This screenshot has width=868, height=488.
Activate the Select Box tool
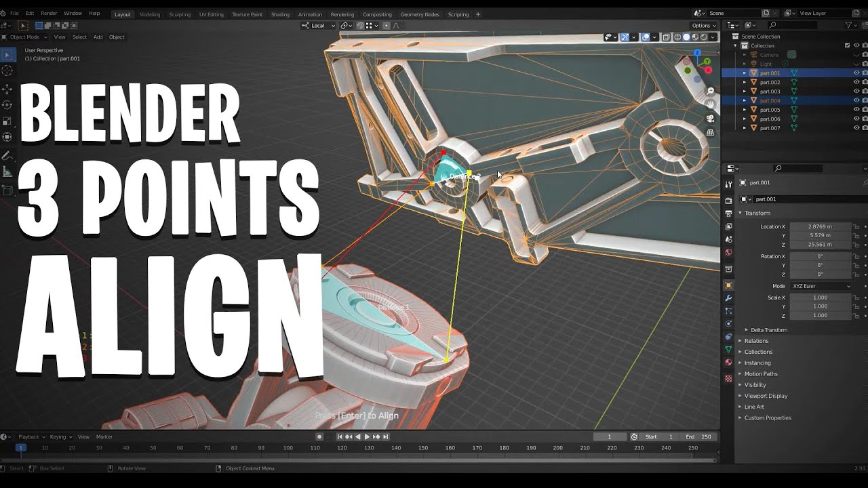(7, 55)
